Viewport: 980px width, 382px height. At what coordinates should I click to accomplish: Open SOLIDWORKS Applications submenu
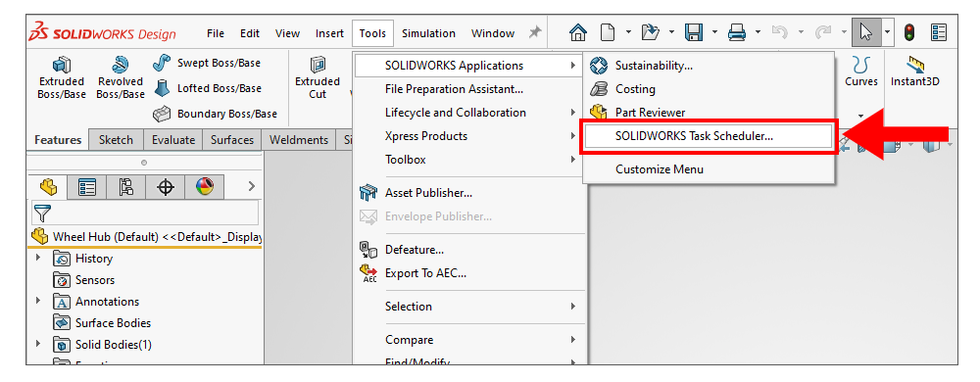(x=469, y=66)
